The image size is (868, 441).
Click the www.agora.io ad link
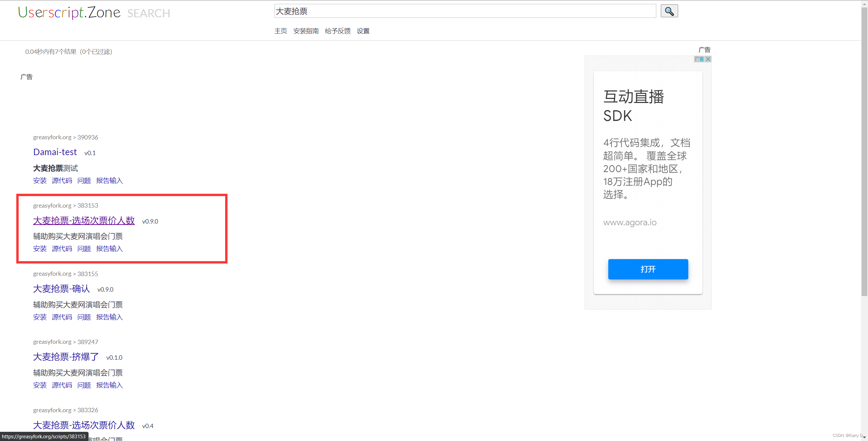point(630,223)
